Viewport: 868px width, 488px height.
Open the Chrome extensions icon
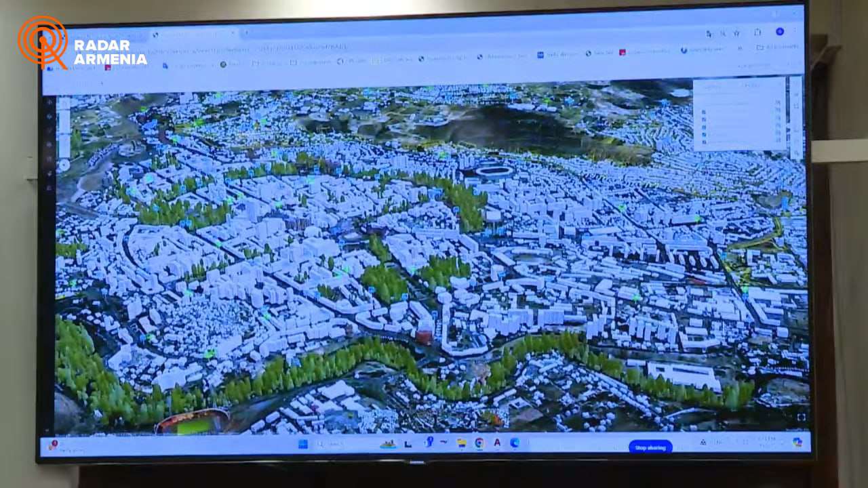coord(757,32)
